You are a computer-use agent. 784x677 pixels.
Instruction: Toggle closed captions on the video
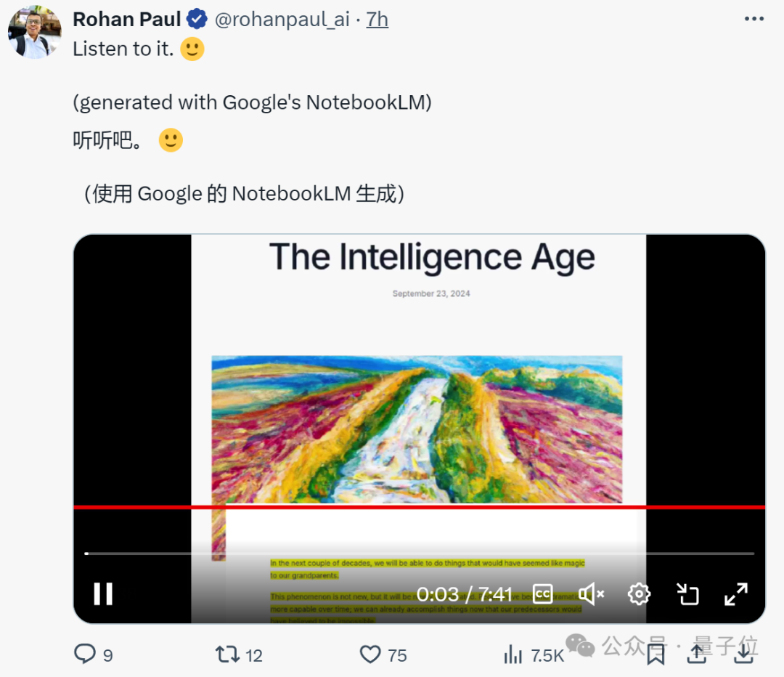pos(543,593)
